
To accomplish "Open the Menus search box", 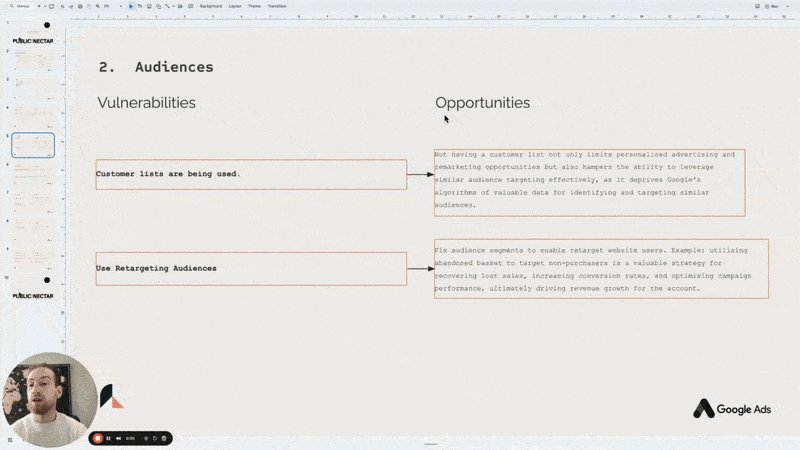I will point(20,6).
